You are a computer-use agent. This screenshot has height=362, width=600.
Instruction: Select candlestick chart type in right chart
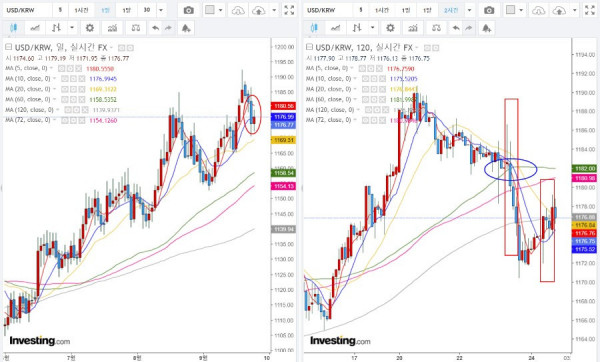click(x=314, y=28)
